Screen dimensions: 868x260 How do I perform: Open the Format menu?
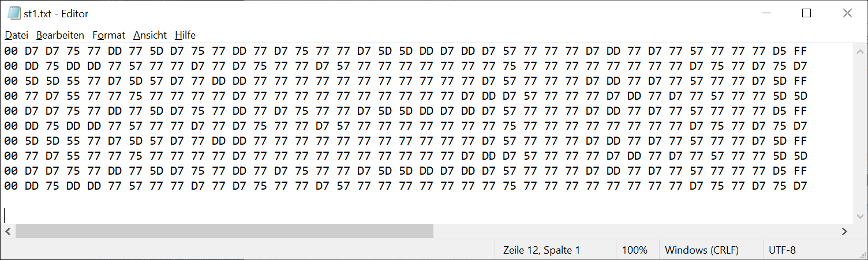tap(108, 35)
